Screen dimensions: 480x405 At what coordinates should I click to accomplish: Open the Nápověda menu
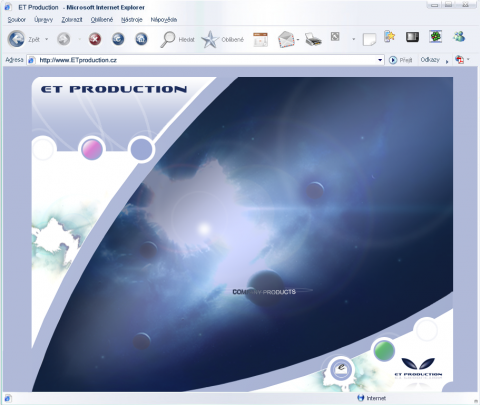coord(164,20)
